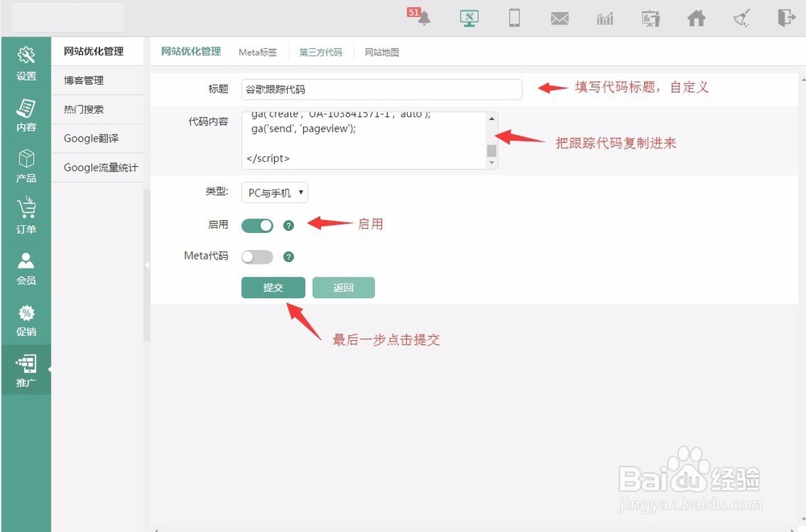Enable the Meta代码 toggle switch
This screenshot has width=806, height=532.
tap(257, 256)
